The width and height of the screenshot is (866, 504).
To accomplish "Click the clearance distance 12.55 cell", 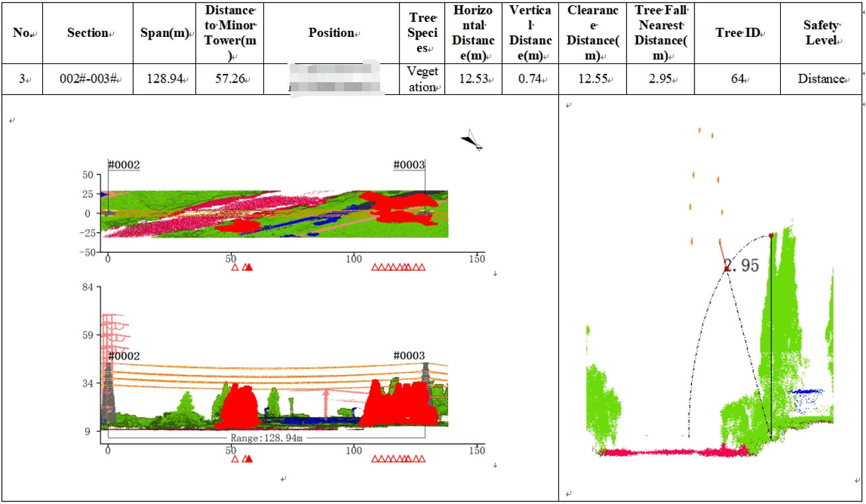I will pos(592,79).
